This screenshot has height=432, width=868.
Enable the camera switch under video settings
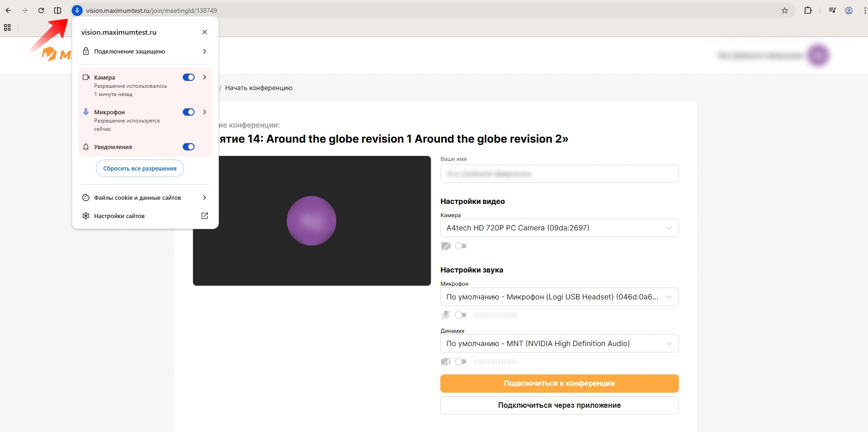(460, 246)
